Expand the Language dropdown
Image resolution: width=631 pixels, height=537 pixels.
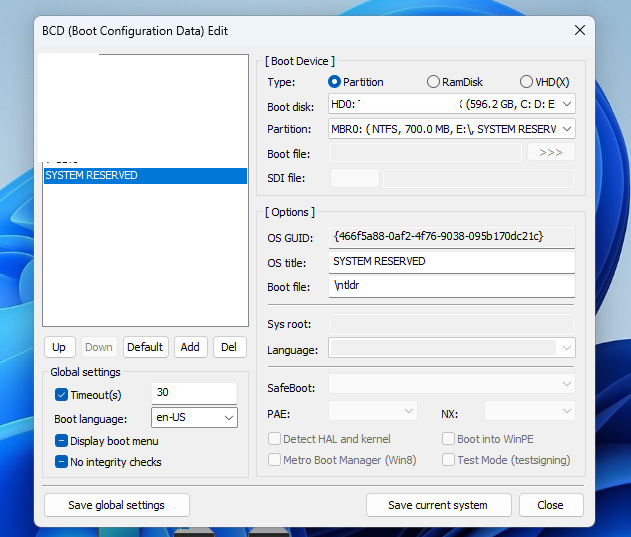(x=452, y=348)
